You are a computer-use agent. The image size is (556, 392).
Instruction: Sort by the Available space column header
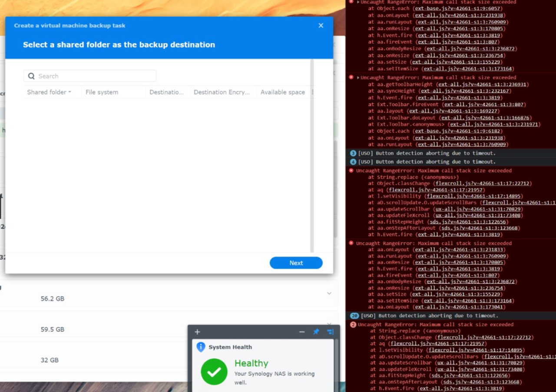282,92
